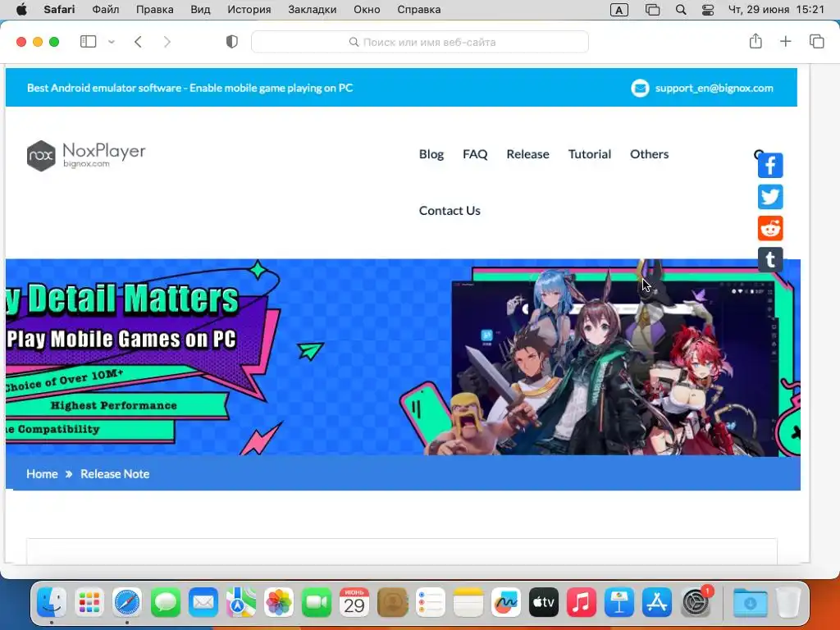Click the Every Detail Matters banner image
This screenshot has width=840, height=630.
[x=403, y=358]
